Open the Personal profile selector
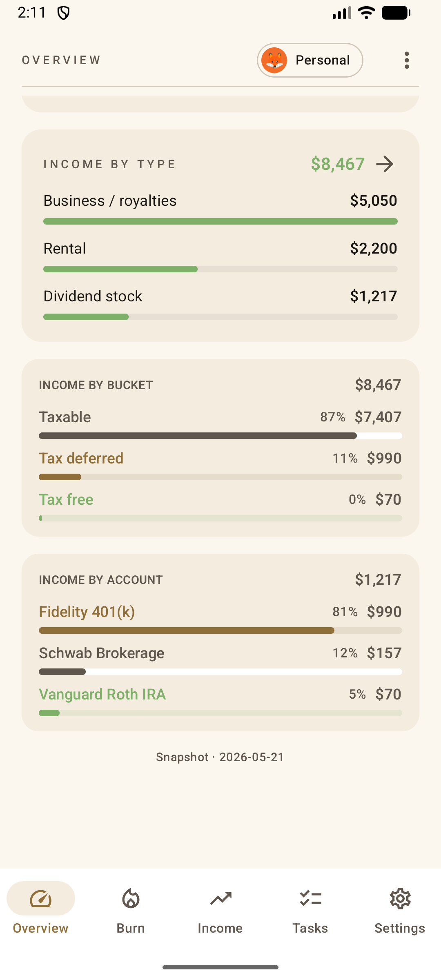This screenshot has width=441, height=980. (x=310, y=60)
